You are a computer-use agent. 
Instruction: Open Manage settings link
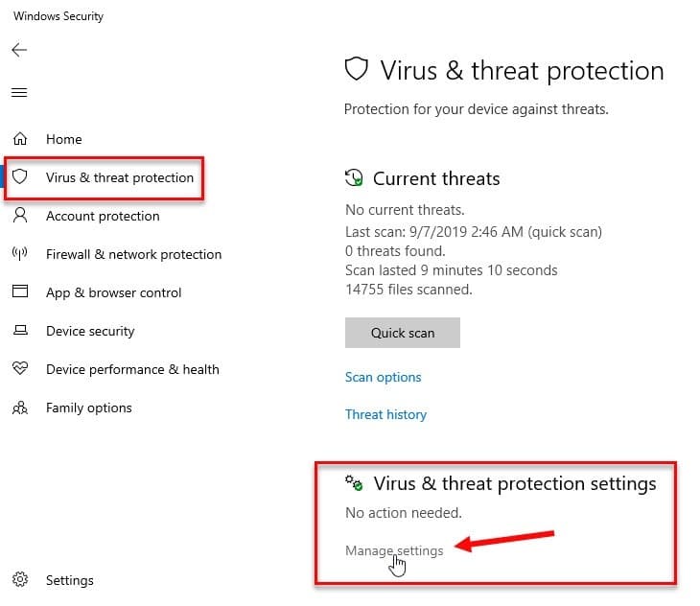[394, 550]
